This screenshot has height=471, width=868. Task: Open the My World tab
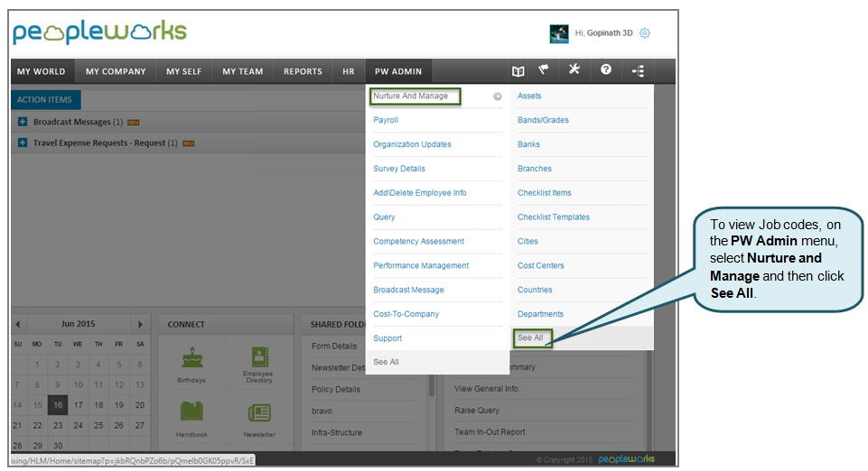[x=42, y=71]
